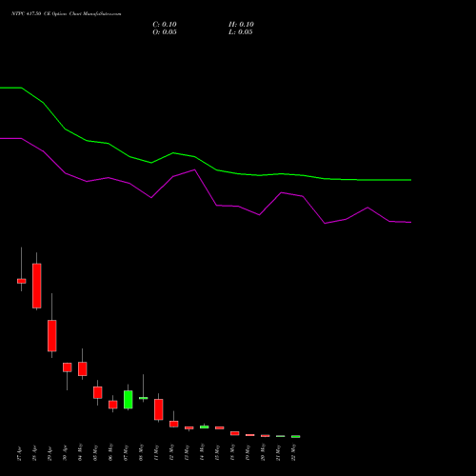This screenshot has height=476, width=476.
Task: Click the green moving average line
Action: 206,163
